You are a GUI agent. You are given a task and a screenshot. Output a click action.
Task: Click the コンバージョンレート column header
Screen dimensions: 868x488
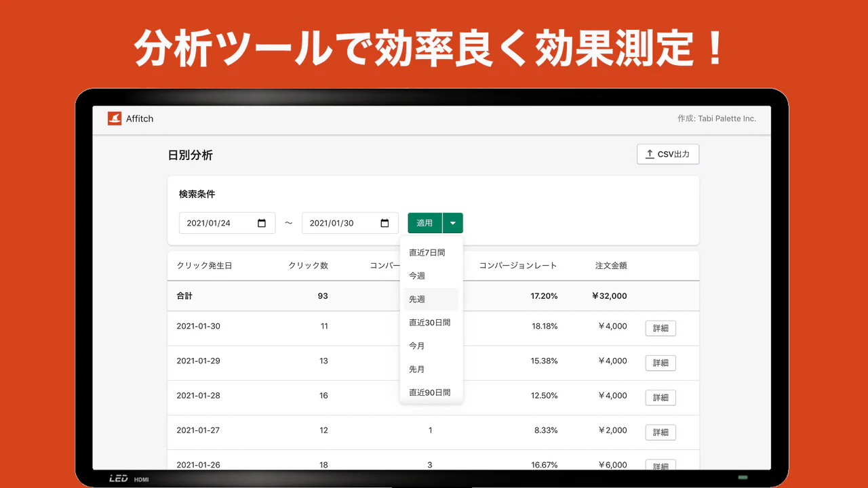[x=518, y=266]
